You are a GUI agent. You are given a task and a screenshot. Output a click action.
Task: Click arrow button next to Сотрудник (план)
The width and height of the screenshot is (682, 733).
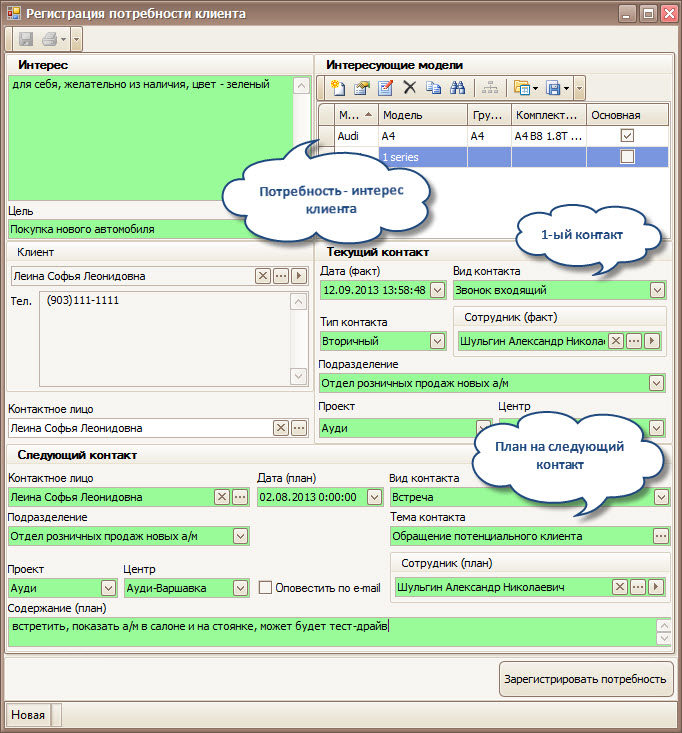[x=654, y=587]
